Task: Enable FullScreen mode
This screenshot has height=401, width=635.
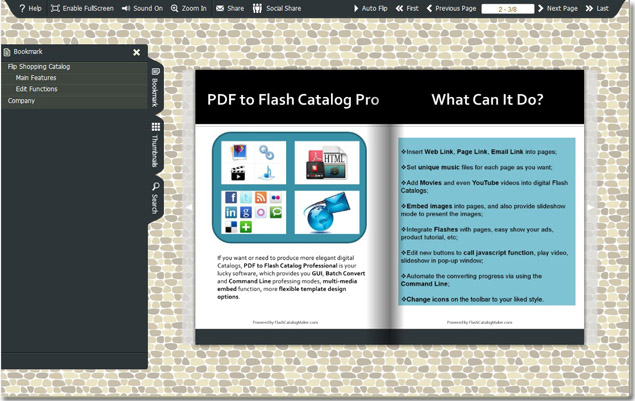Action: 82,8
